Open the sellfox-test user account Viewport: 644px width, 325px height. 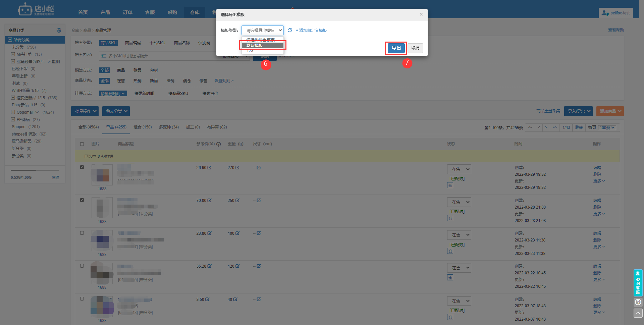coord(615,13)
